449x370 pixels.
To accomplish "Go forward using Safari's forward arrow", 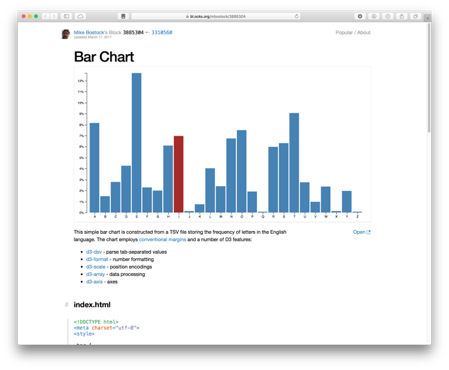I will coord(54,16).
